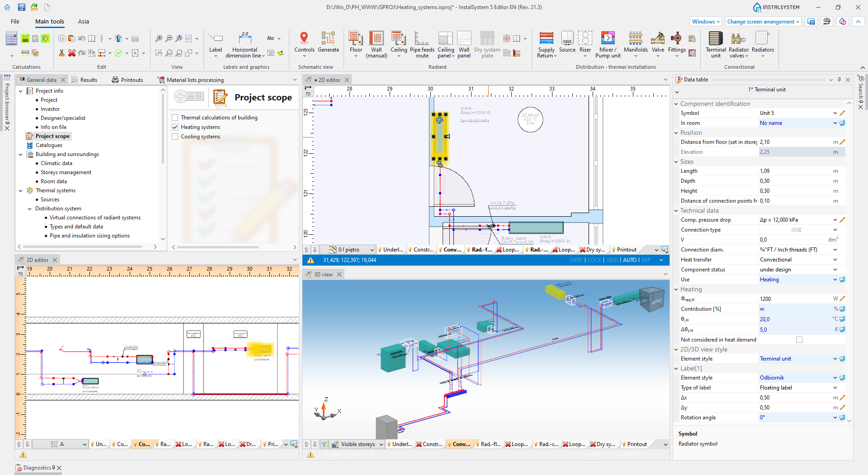Click the Save icon in title bar
Viewport: 868px width, 475px height.
pyautogui.click(x=21, y=7)
